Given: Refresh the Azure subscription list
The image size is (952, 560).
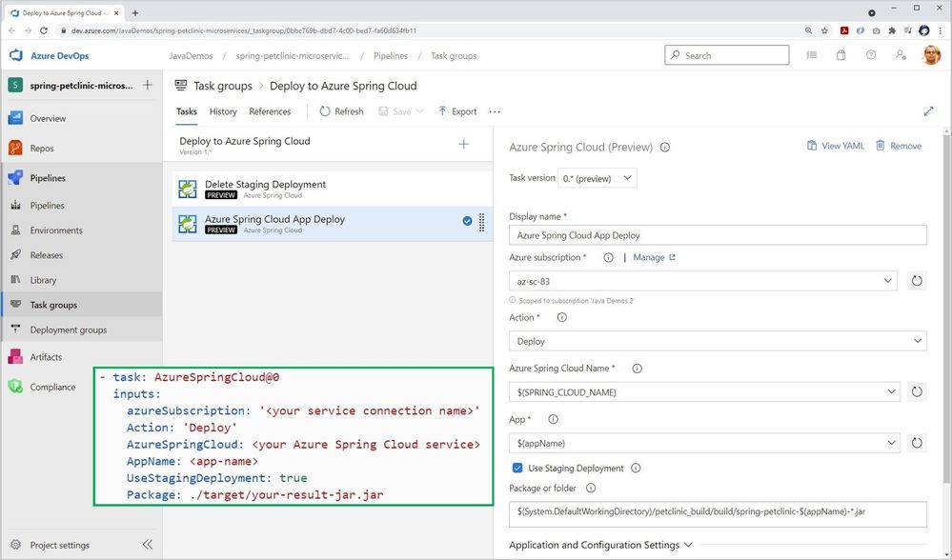Looking at the screenshot, I should [x=917, y=281].
